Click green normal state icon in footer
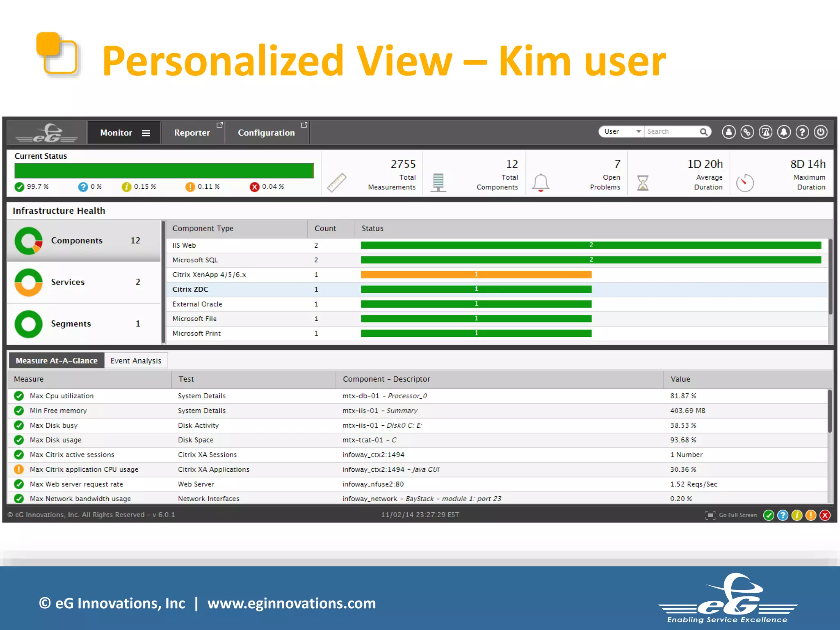Viewport: 840px width, 630px height. (769, 515)
